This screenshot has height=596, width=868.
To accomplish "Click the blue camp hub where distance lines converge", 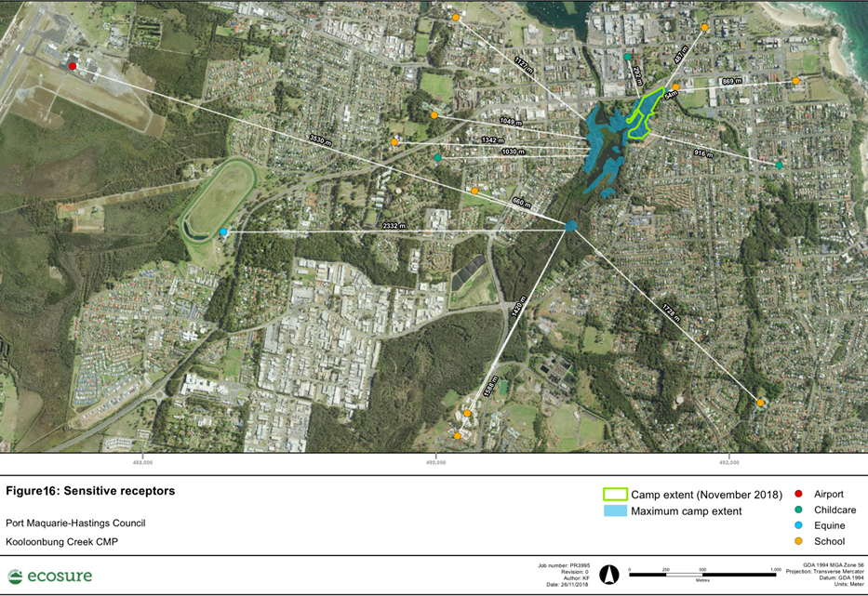I will click(x=571, y=226).
